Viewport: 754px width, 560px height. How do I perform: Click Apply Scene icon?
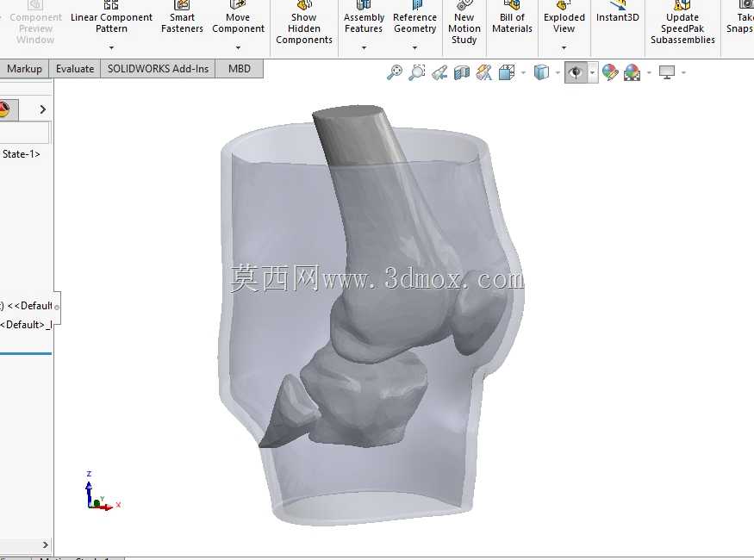(x=632, y=72)
